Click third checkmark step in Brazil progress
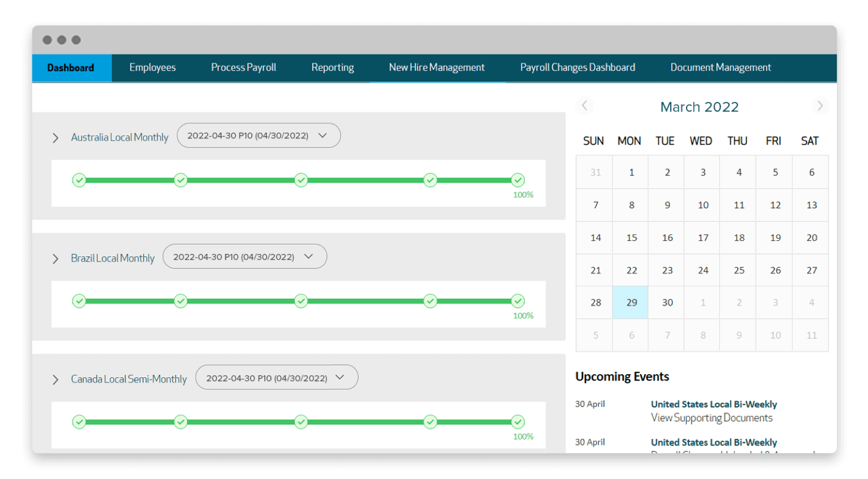Image resolution: width=868 pixels, height=479 pixels. tap(301, 301)
